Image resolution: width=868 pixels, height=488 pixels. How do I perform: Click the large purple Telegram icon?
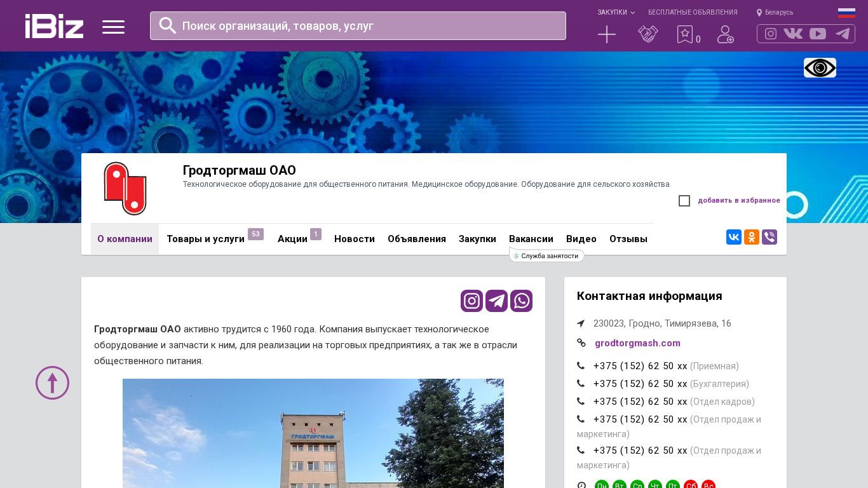tap(496, 301)
